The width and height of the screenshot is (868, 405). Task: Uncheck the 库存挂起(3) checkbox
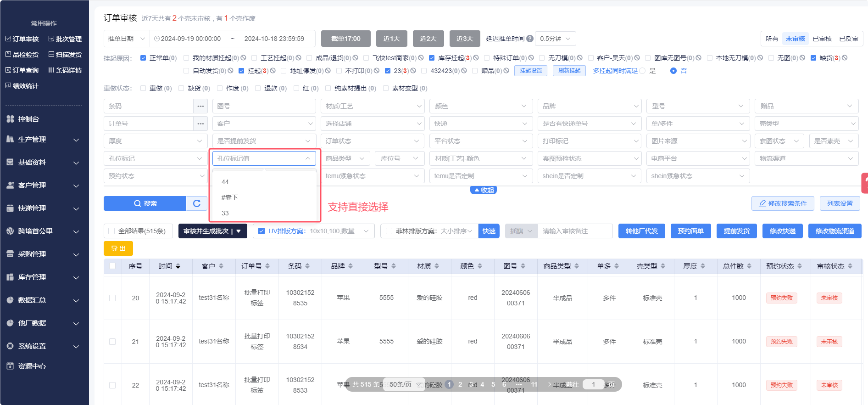pyautogui.click(x=432, y=58)
